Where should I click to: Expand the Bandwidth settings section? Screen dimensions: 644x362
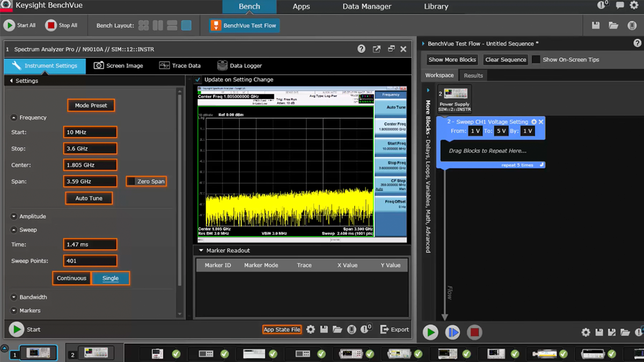pos(14,297)
